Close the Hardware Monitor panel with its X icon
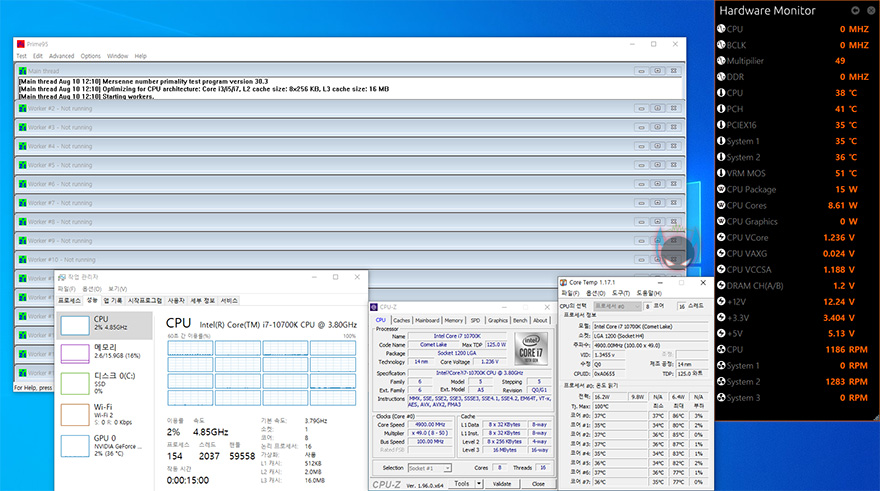 (871, 10)
